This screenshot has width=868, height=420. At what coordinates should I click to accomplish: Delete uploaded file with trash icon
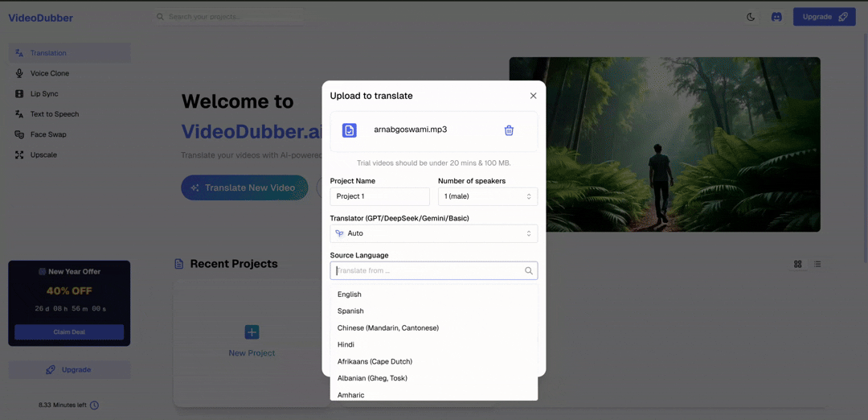coord(509,130)
